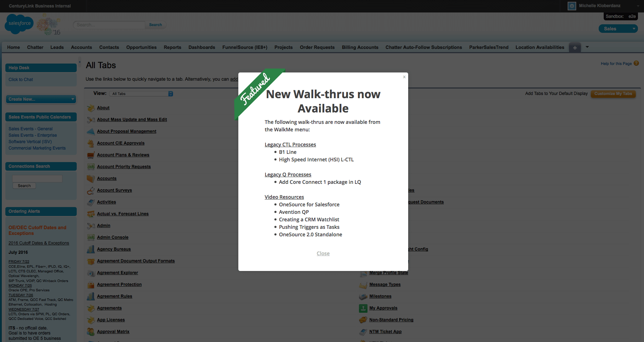Viewport: 644px width, 342px height.
Task: Open the View All Tabs select box
Action: 141,94
